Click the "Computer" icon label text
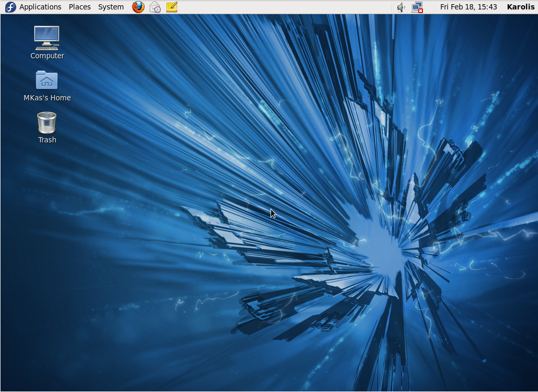 47,56
